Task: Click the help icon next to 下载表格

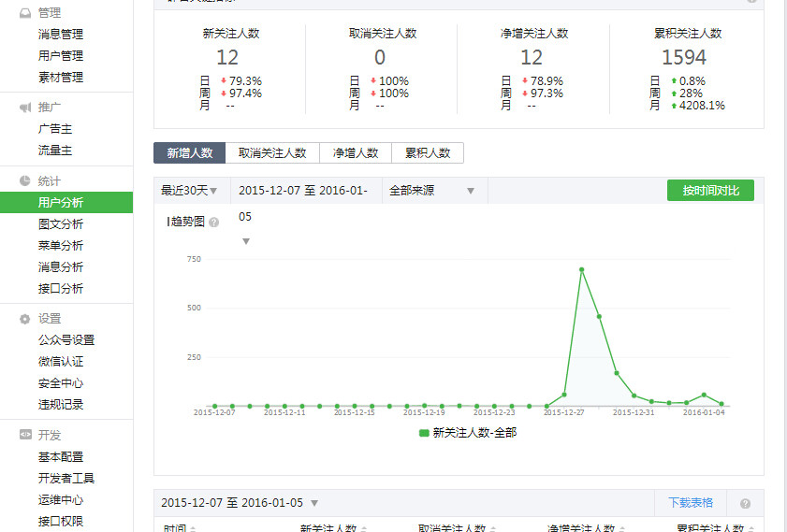Action: pyautogui.click(x=745, y=503)
